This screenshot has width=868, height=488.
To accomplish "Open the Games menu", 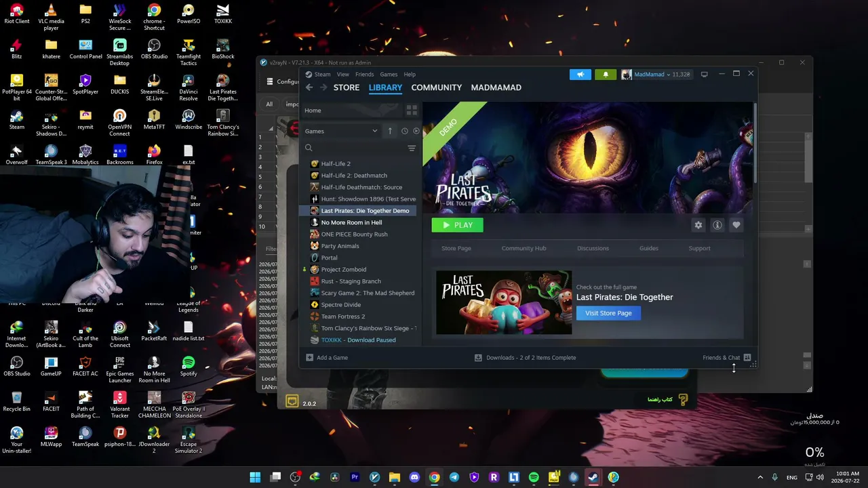I will point(389,75).
